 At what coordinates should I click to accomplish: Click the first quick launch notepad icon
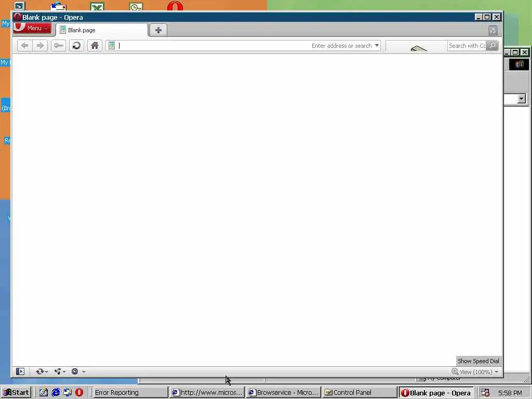click(x=44, y=393)
